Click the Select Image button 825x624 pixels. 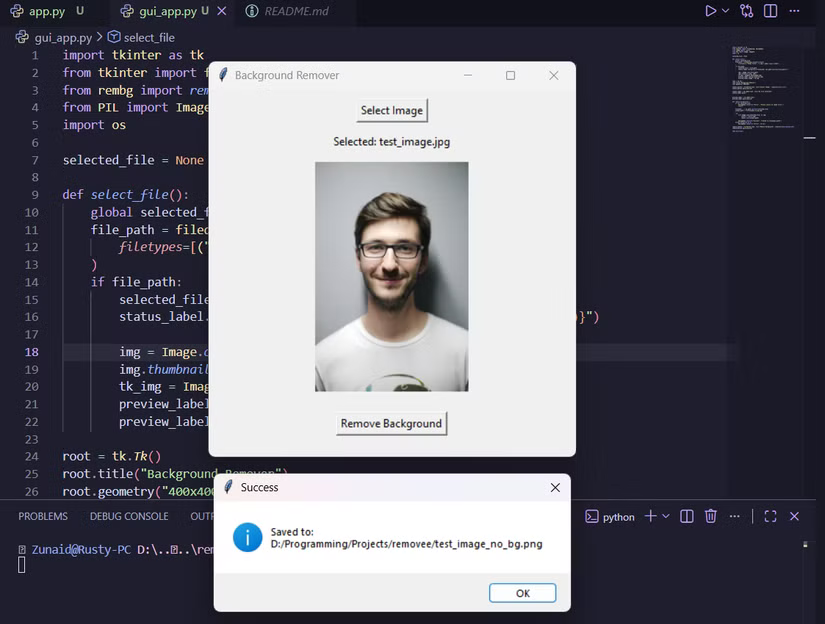tap(391, 110)
